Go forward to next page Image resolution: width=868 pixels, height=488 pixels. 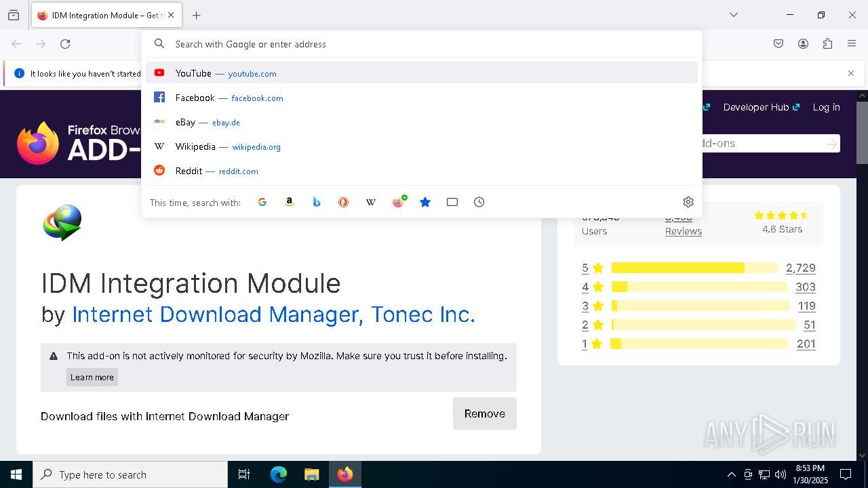point(41,44)
